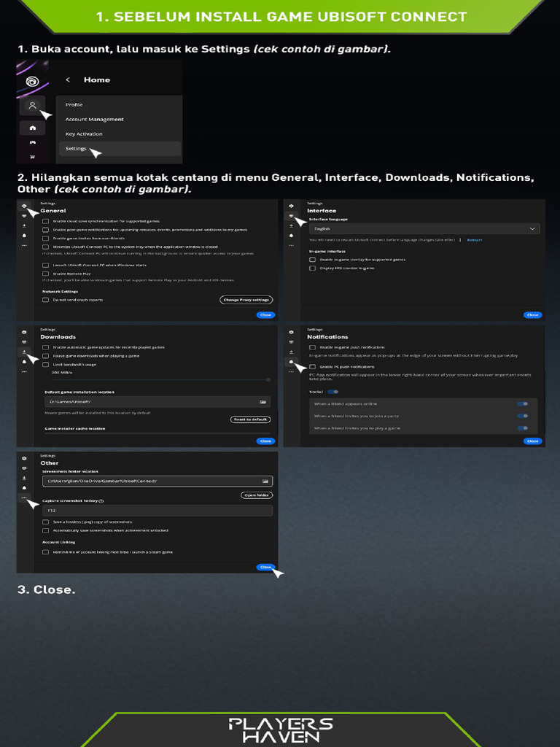Toggle cloud save synchronization checkbox
Image resolution: width=560 pixels, height=747 pixels.
click(x=46, y=222)
